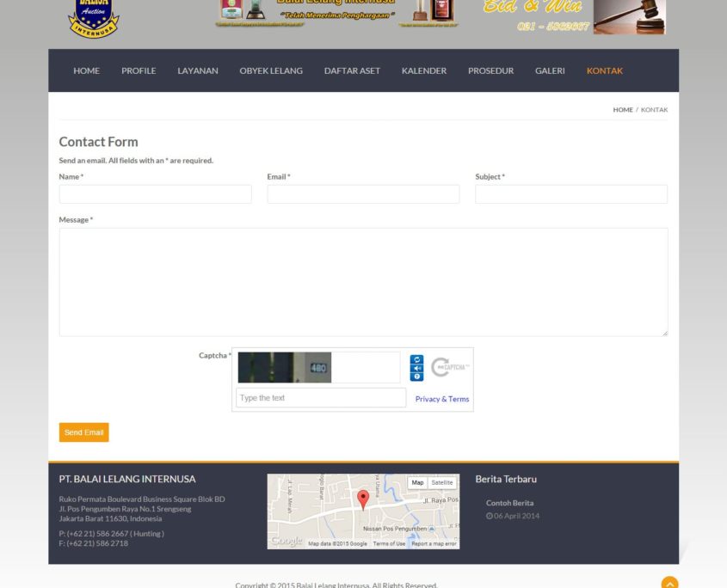727x588 pixels.
Task: Open the Profile menu item
Action: pos(139,70)
